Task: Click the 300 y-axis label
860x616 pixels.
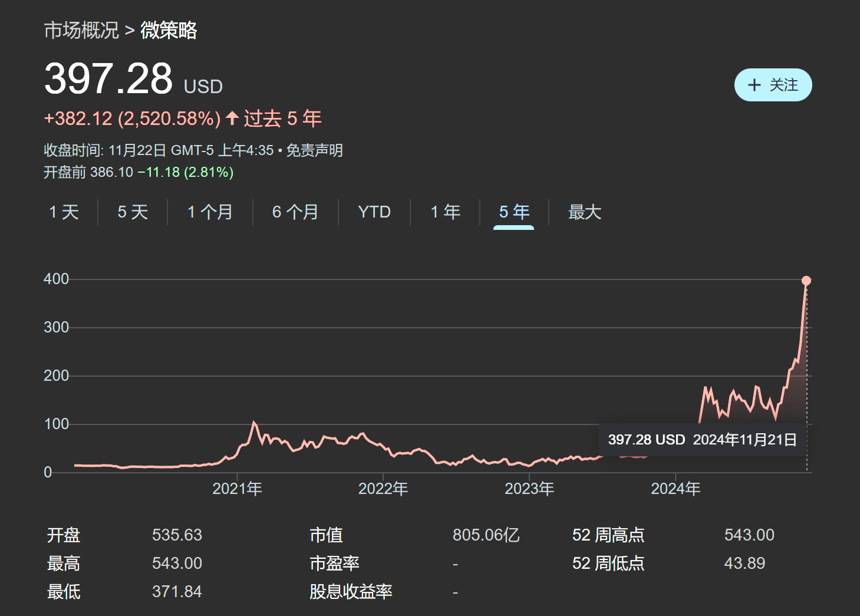Action: point(57,327)
